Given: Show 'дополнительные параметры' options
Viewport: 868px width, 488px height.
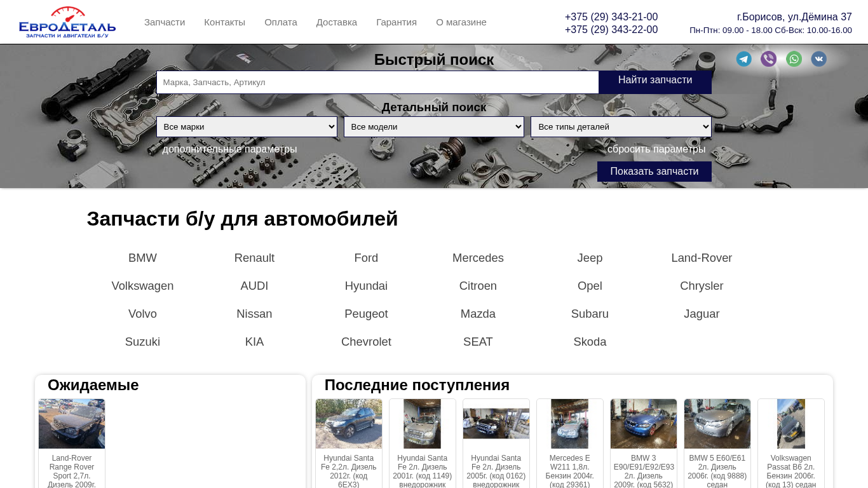Looking at the screenshot, I should [229, 149].
